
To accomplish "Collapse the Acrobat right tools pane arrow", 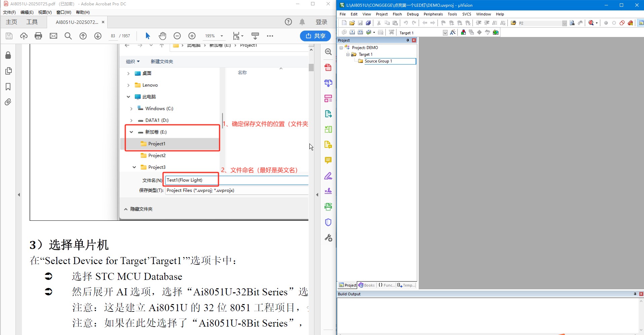I will [x=317, y=195].
